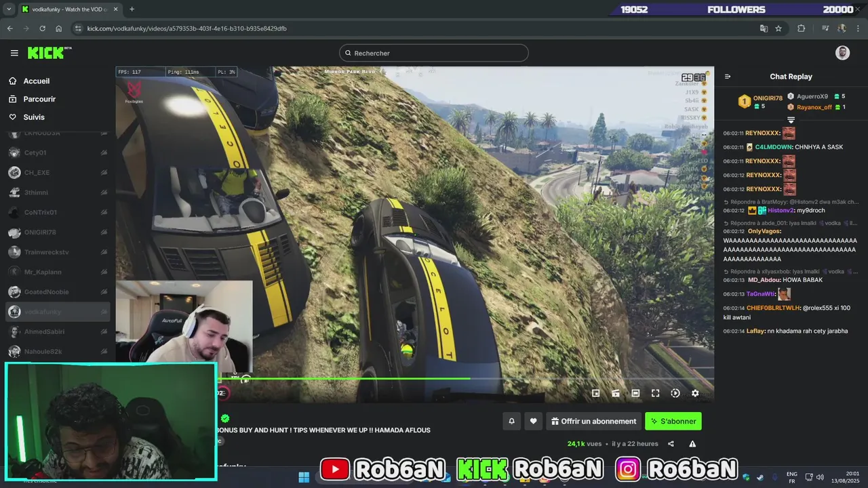Follow the channel using the heart button
The image size is (868, 488).
point(533,421)
